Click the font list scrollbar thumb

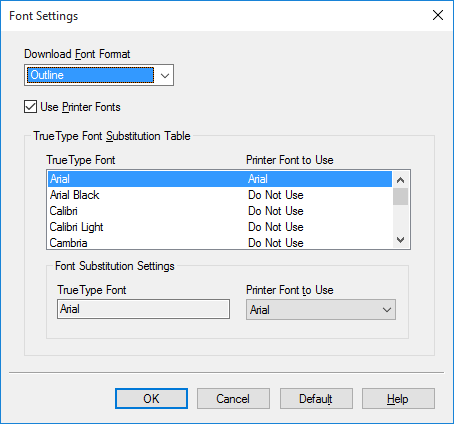tap(401, 197)
